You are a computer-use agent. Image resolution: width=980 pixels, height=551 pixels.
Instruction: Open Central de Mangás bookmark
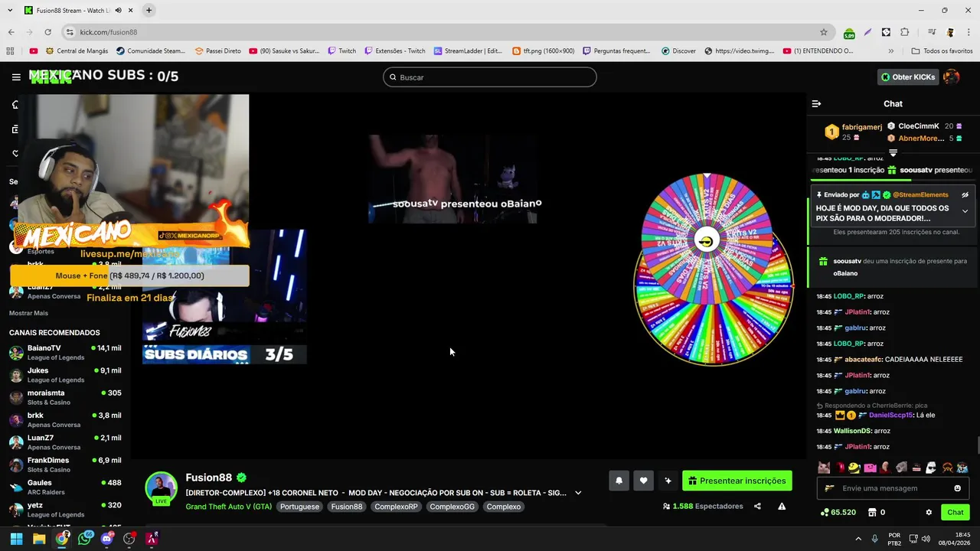[x=77, y=51]
